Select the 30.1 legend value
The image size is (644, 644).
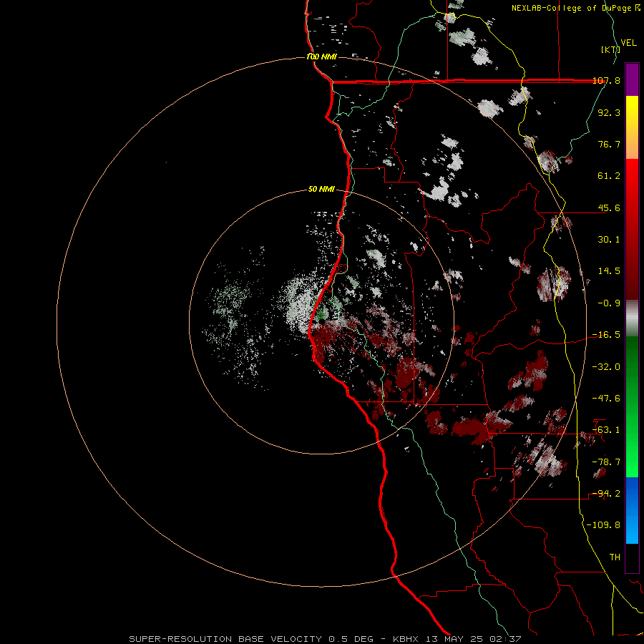pos(609,240)
